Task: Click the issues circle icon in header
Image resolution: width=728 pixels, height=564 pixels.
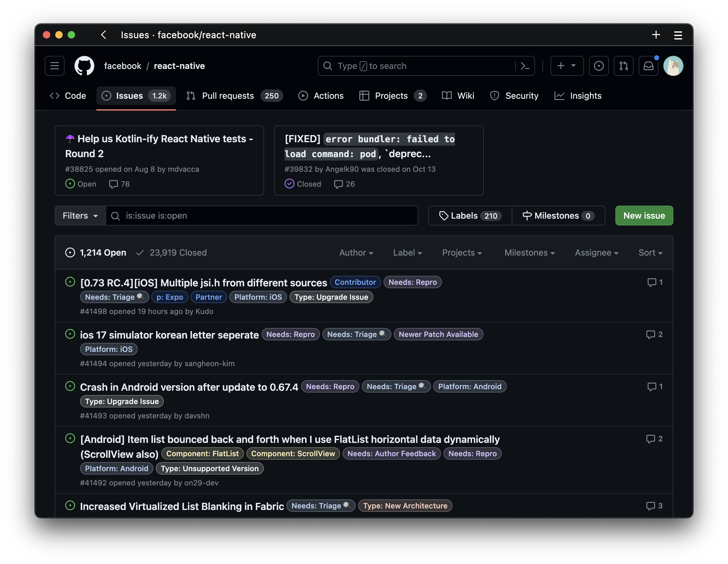Action: pos(599,66)
